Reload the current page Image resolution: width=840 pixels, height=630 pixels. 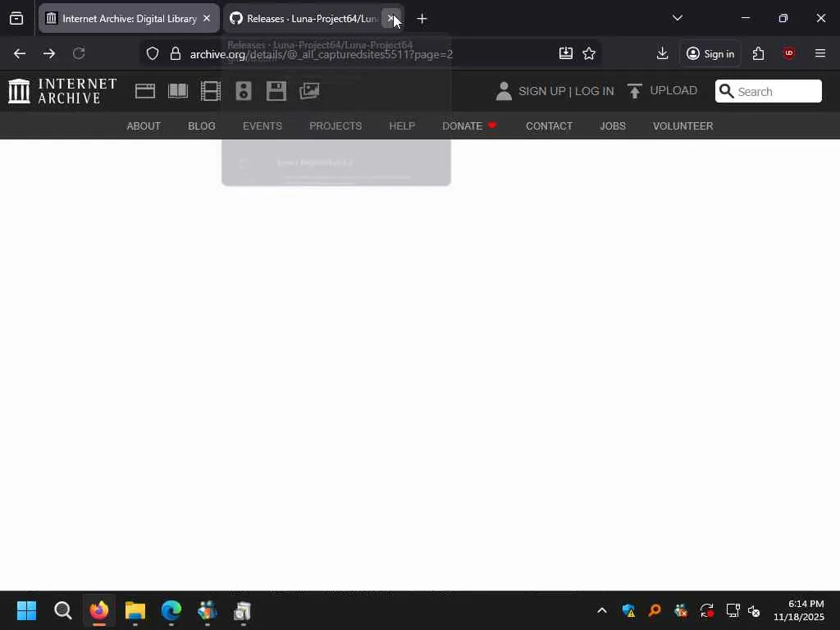tap(79, 53)
